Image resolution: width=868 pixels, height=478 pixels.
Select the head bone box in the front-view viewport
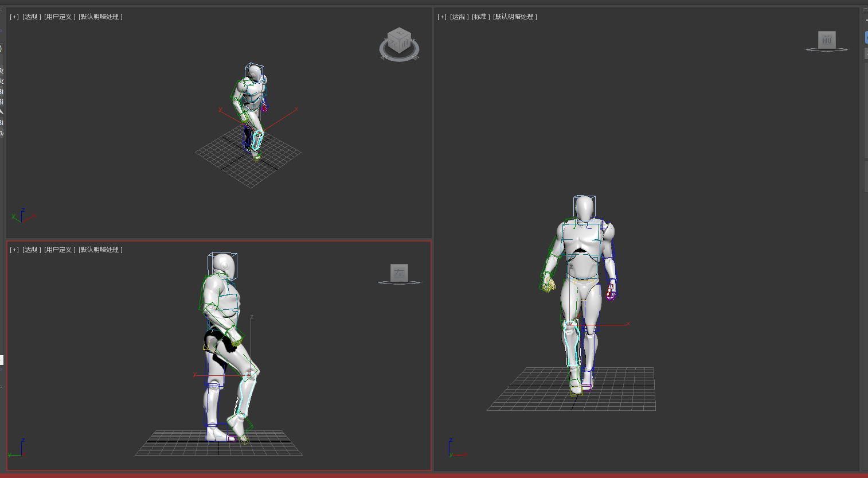pos(584,208)
